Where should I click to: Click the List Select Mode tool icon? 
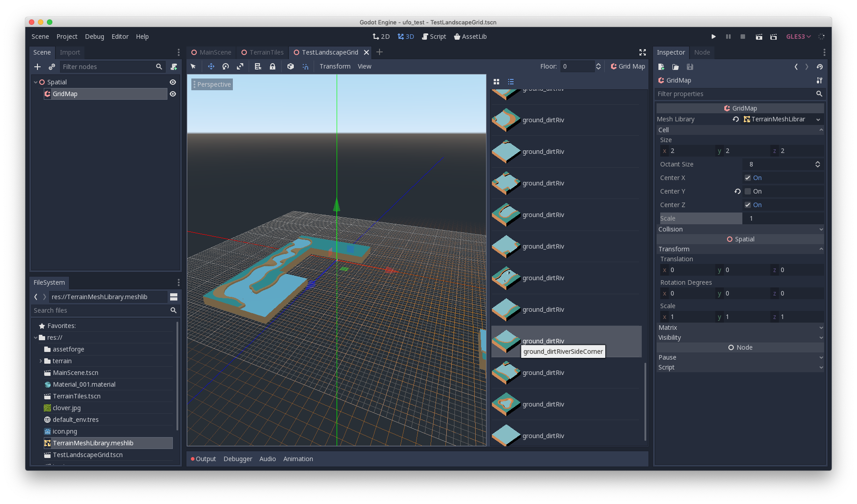[x=258, y=66]
